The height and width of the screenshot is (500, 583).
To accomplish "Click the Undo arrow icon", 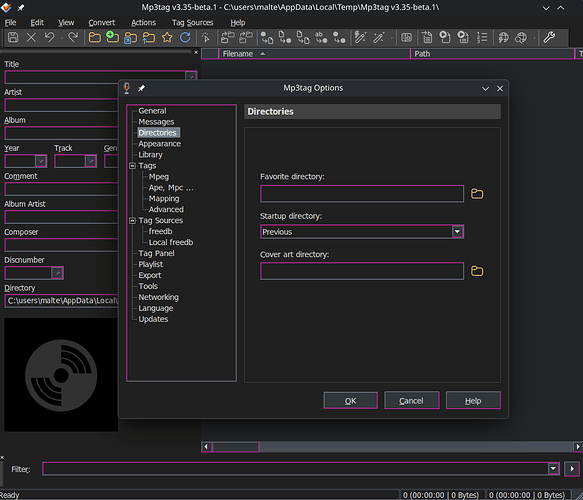I will click(49, 38).
